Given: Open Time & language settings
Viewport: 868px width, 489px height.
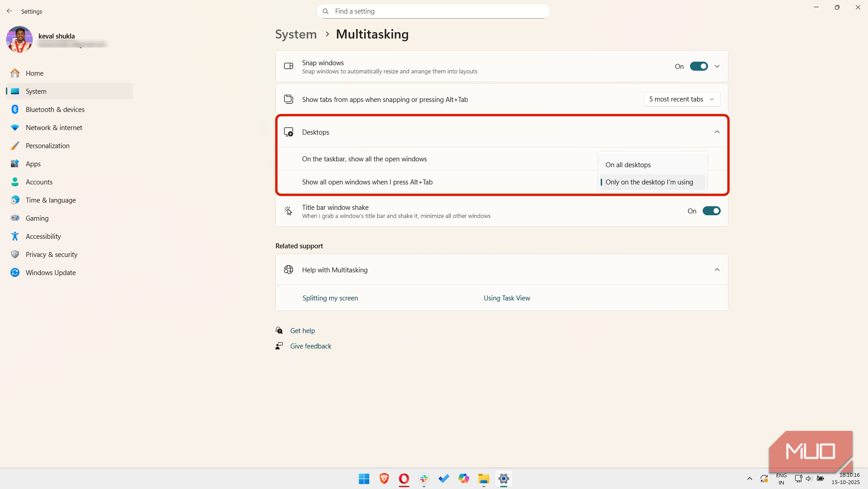Looking at the screenshot, I should 69,200.
